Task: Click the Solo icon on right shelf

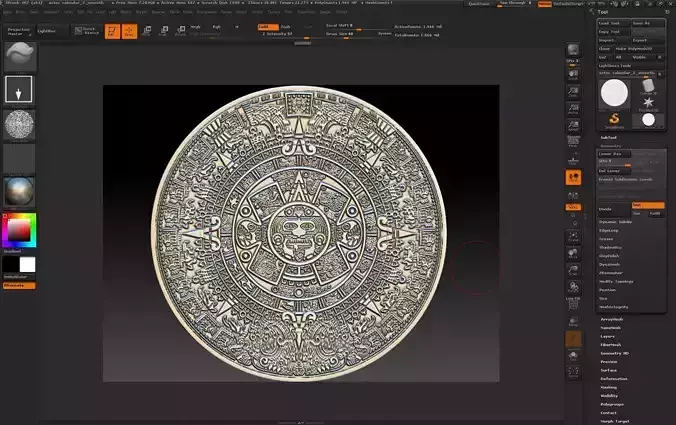Action: click(x=573, y=356)
